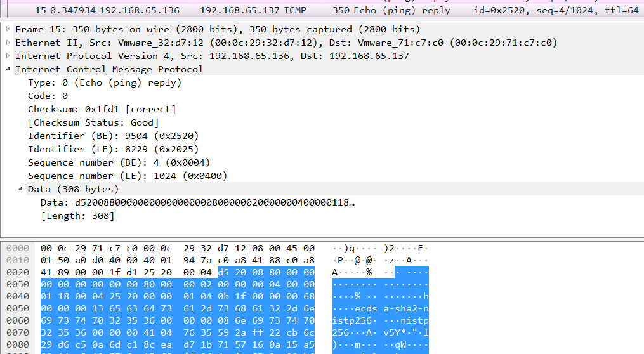Click Identifier (LE): 8229 field

(114, 149)
